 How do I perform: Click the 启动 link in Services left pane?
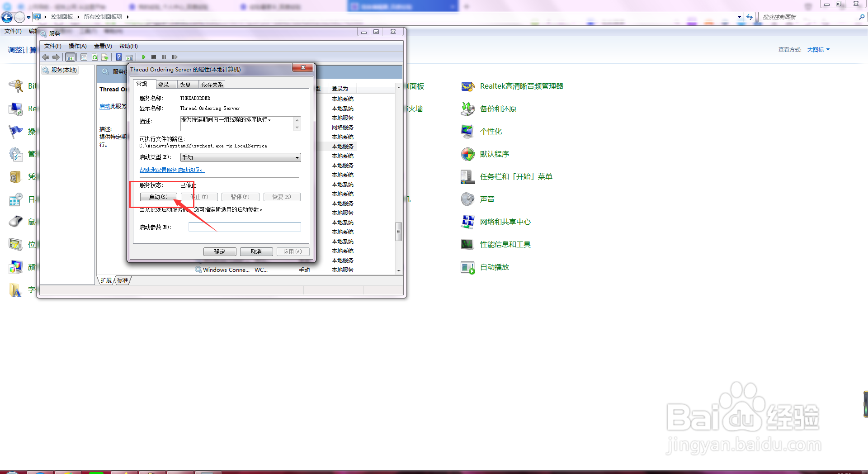point(105,106)
